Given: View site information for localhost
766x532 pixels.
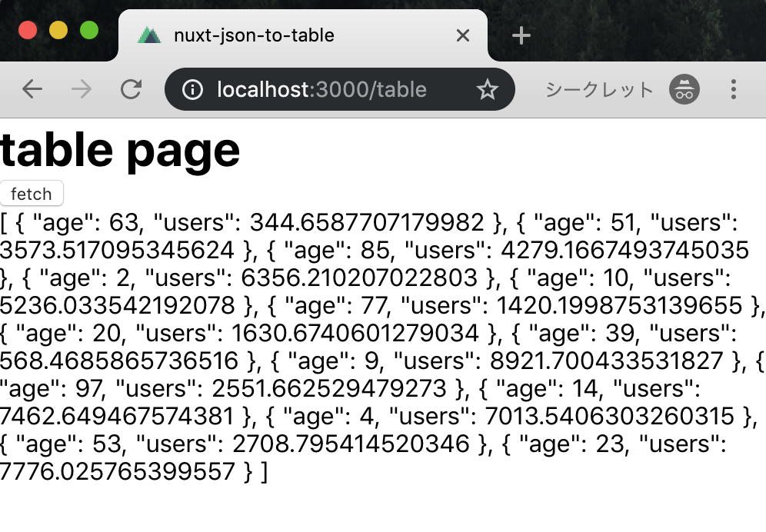Looking at the screenshot, I should click(192, 90).
